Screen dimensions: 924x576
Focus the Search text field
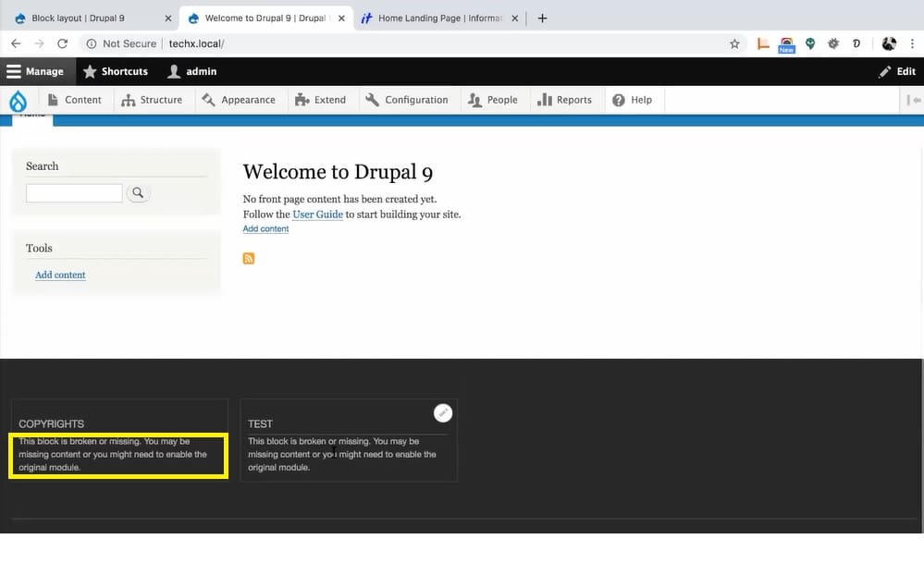[74, 193]
